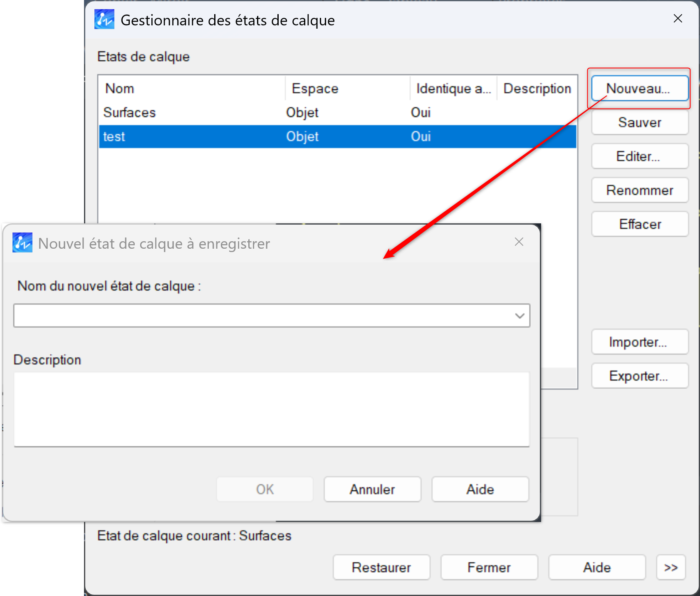Open the Importer... dialog
Viewport: 700px width, 596px height.
[x=639, y=342]
